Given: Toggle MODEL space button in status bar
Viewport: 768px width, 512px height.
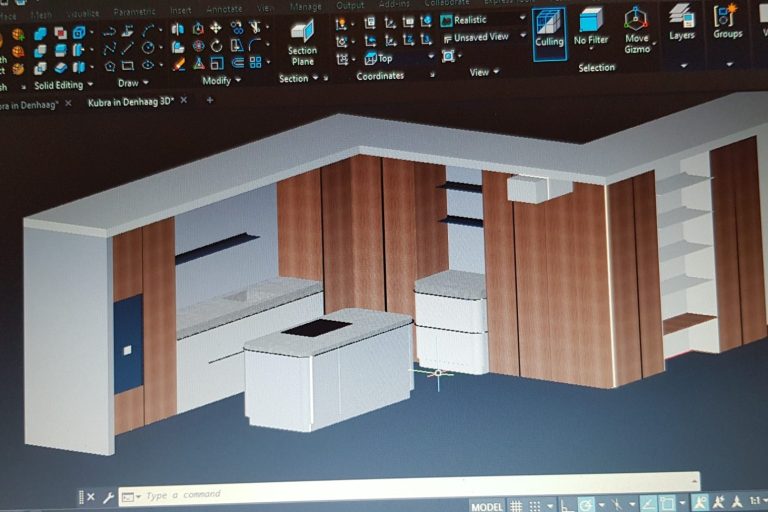Looking at the screenshot, I should [487, 507].
